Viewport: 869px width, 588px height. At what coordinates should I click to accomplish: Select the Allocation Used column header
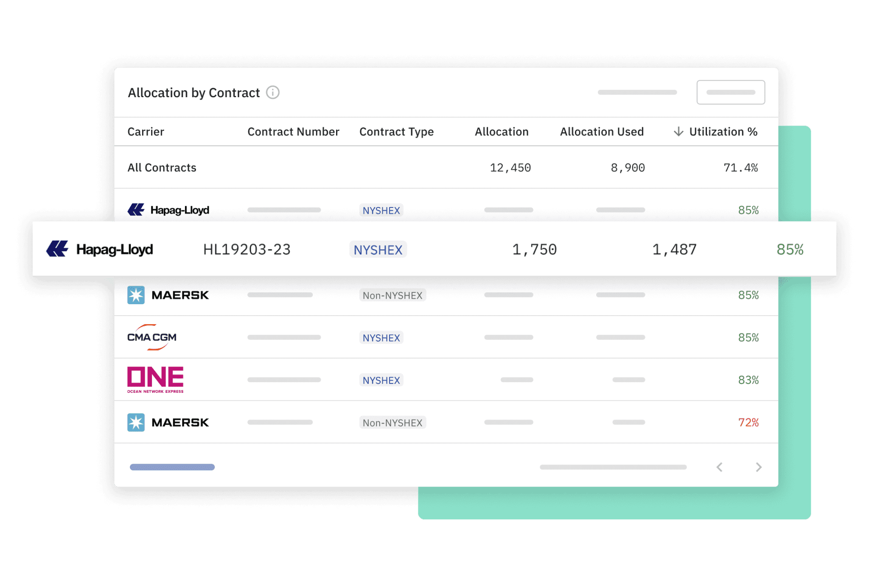click(602, 132)
